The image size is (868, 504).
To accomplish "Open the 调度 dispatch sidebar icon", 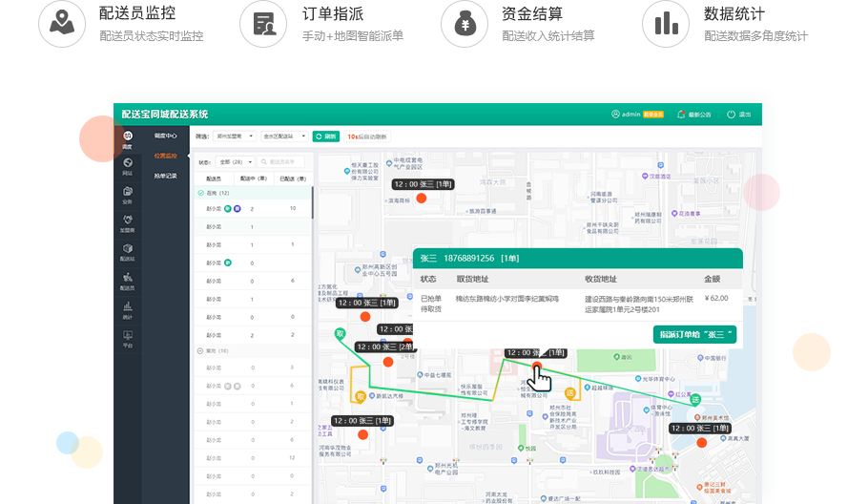I will (128, 138).
